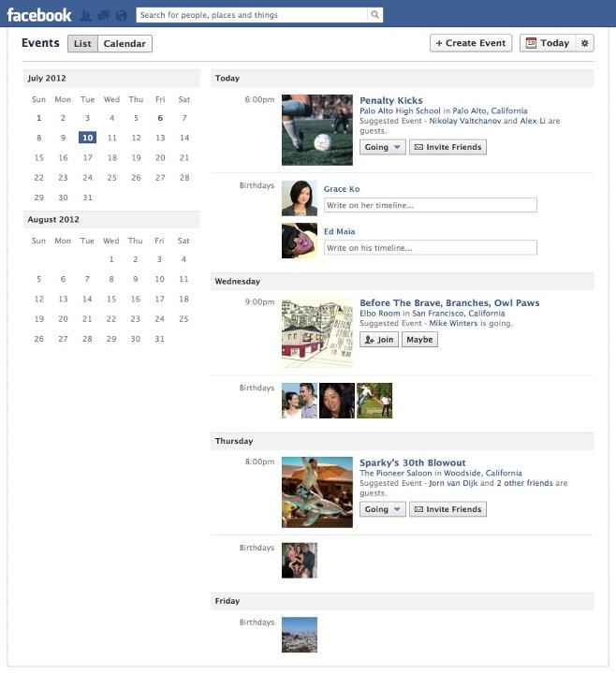Click the Facebook logo in header
This screenshot has height=674, width=616.
[39, 15]
